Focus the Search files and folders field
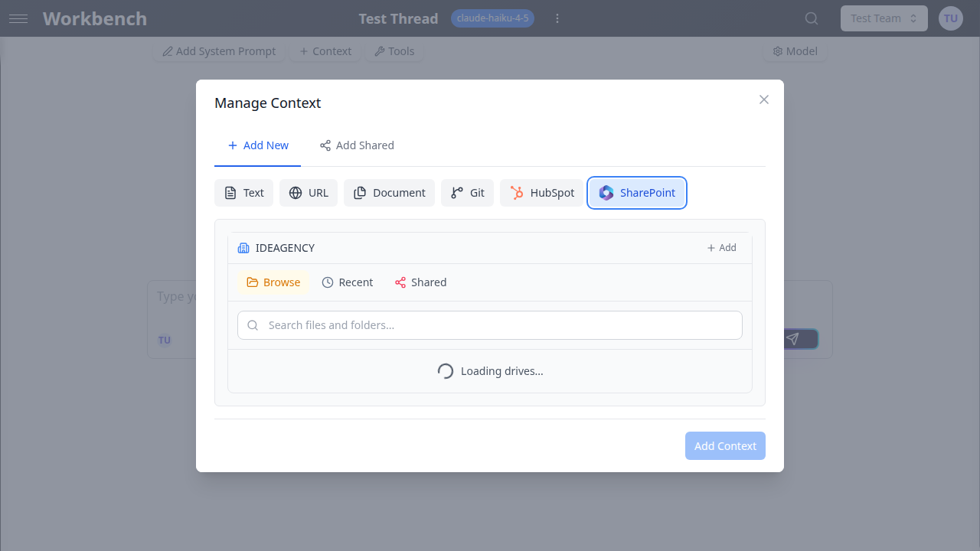 point(490,325)
